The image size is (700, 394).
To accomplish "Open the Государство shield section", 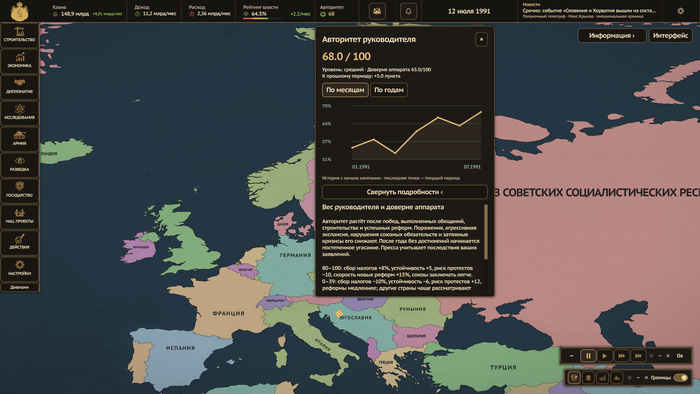I will [19, 190].
